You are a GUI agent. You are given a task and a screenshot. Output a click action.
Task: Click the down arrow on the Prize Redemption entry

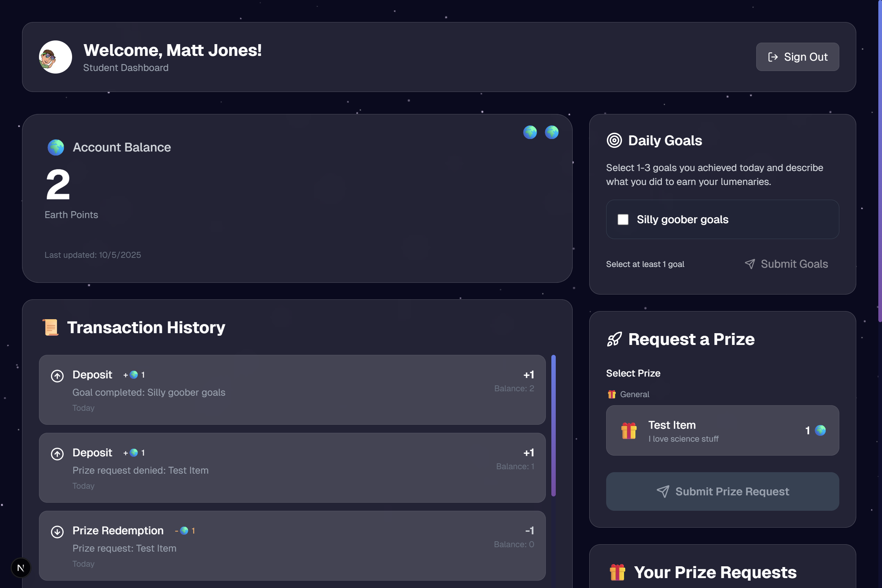tap(57, 531)
